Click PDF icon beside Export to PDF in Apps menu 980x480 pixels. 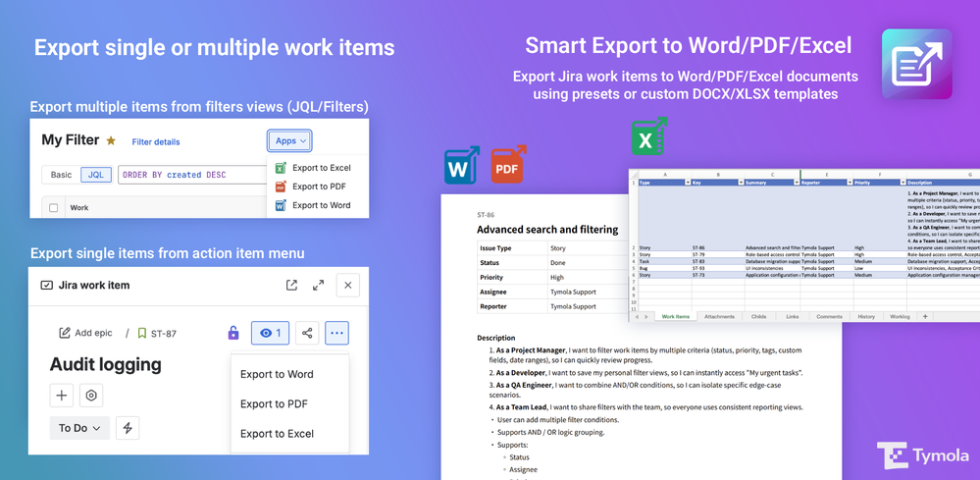click(281, 187)
